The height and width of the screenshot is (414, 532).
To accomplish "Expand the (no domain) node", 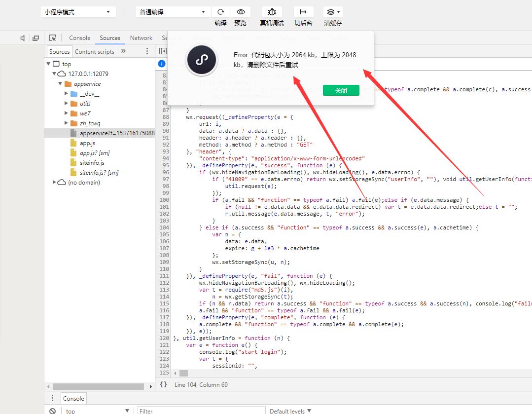I will (54, 182).
